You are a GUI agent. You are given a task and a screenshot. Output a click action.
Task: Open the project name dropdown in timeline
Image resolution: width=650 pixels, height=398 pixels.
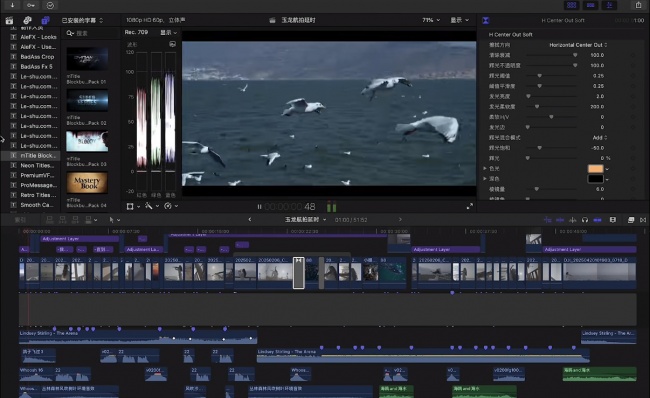tap(305, 220)
